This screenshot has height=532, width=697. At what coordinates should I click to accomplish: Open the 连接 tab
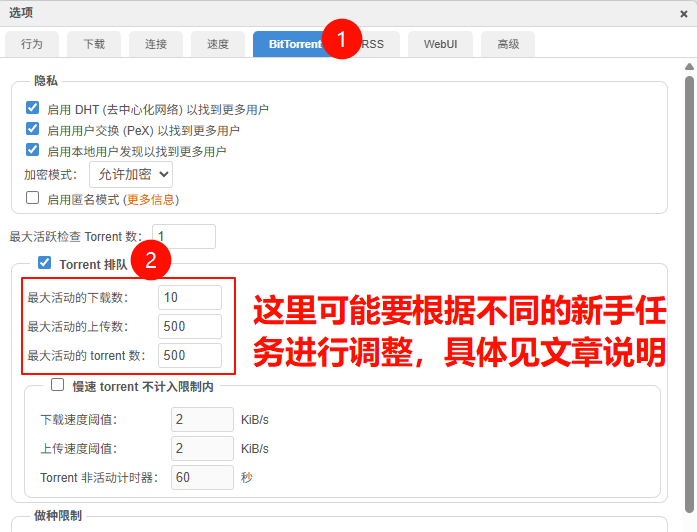tap(156, 44)
